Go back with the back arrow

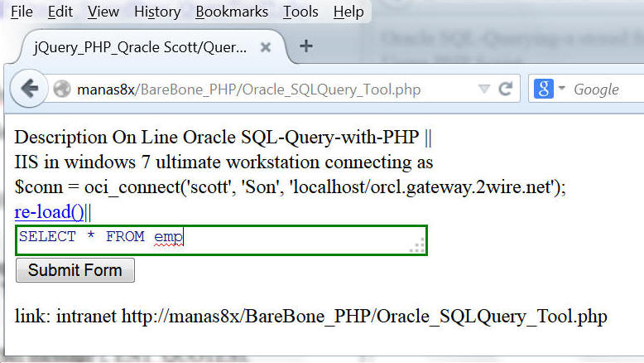(29, 89)
